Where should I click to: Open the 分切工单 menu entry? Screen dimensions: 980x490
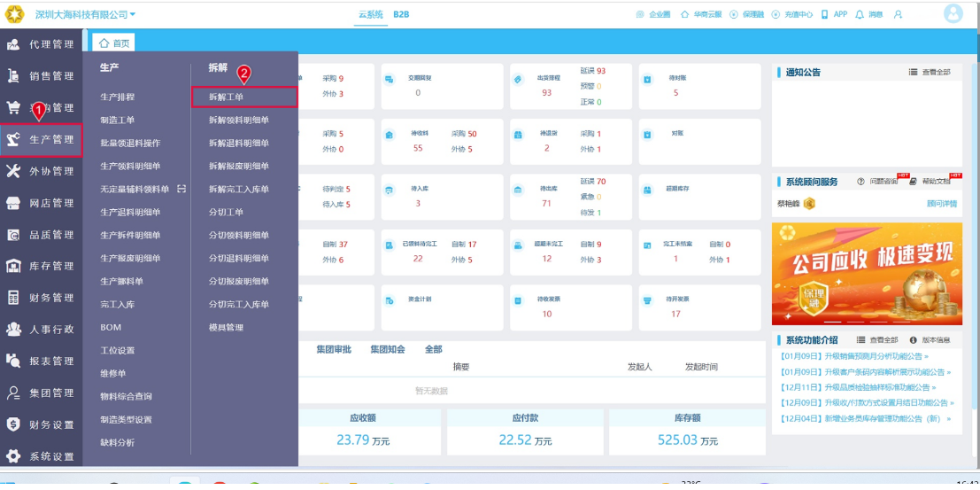coord(227,212)
